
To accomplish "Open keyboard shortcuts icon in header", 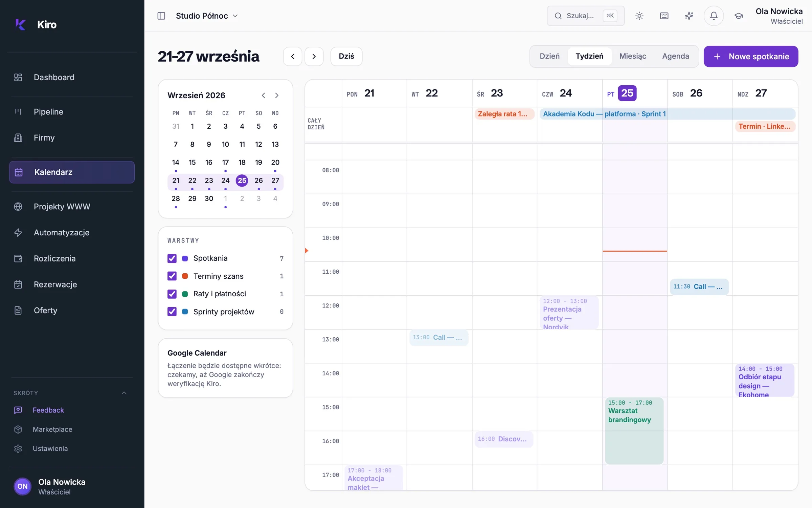I will pyautogui.click(x=664, y=16).
